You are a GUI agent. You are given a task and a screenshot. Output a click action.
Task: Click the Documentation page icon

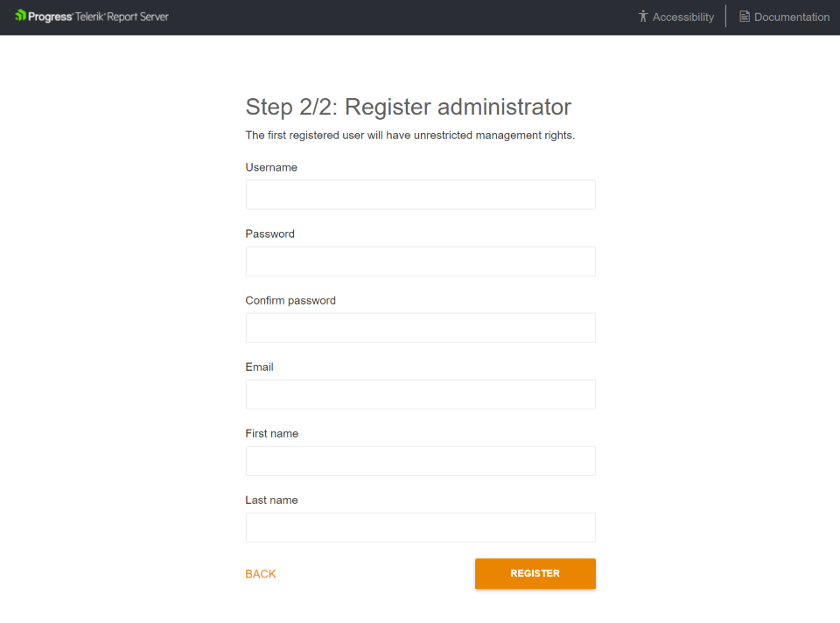coord(745,17)
